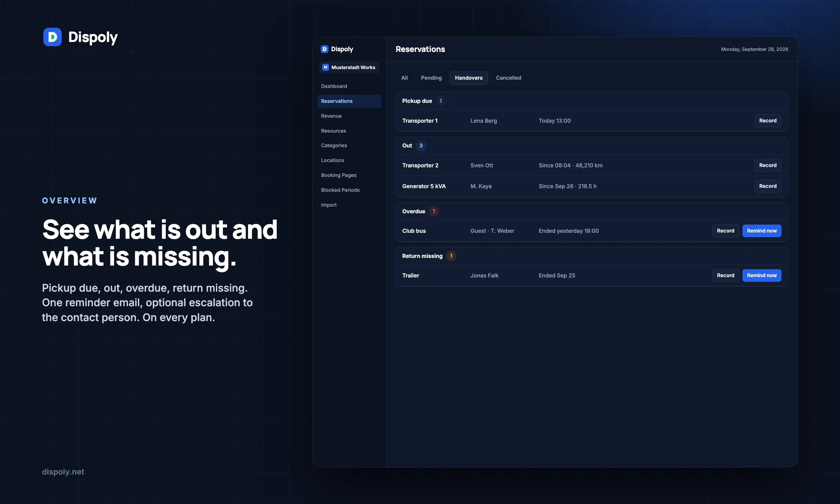Switch to the Pending tab
The height and width of the screenshot is (504, 840).
pyautogui.click(x=431, y=78)
